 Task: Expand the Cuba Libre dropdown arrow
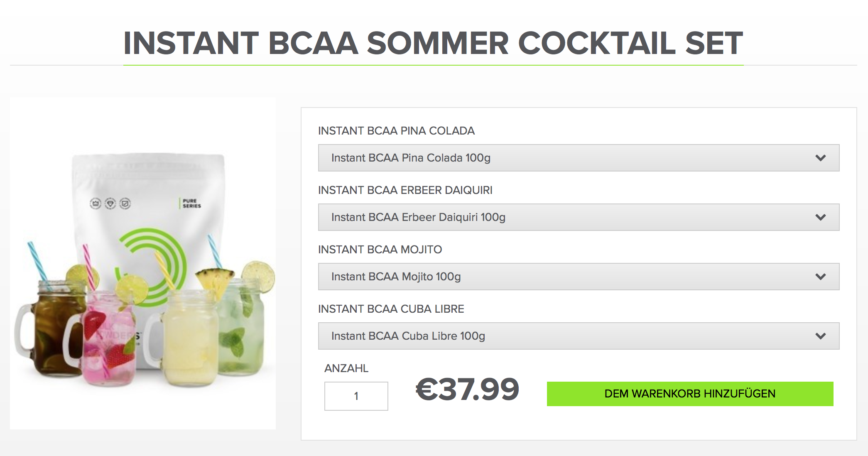click(x=820, y=336)
